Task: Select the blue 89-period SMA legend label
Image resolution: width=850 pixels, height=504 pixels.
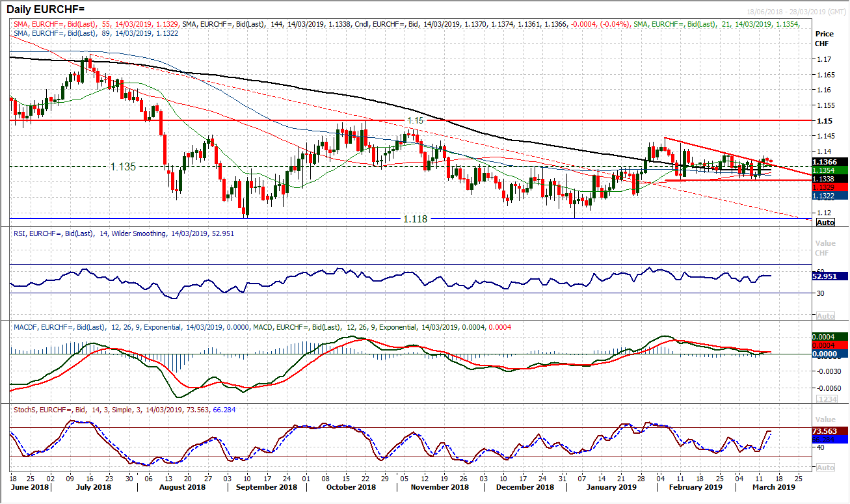Action: [x=72, y=32]
